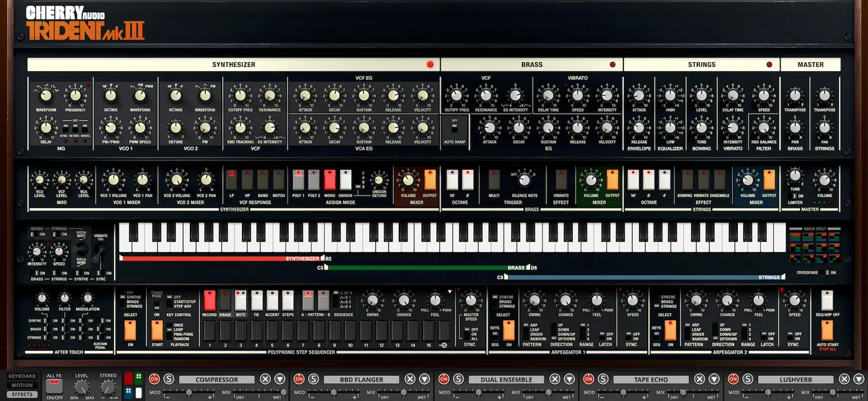Viewport: 868px width, 401px height.
Task: Click the Compressor Mod slider
Action: 189,392
